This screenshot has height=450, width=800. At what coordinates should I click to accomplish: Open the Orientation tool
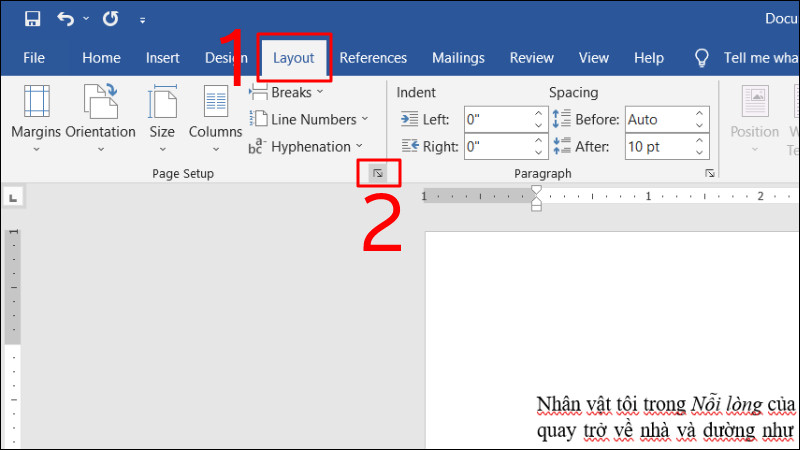[x=101, y=119]
